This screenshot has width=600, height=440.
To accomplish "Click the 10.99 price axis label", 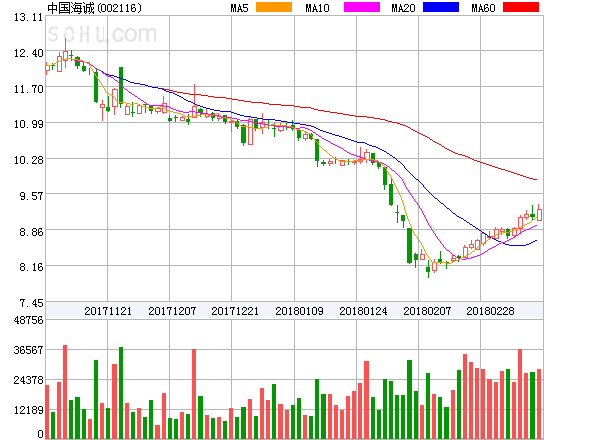I will coord(28,124).
